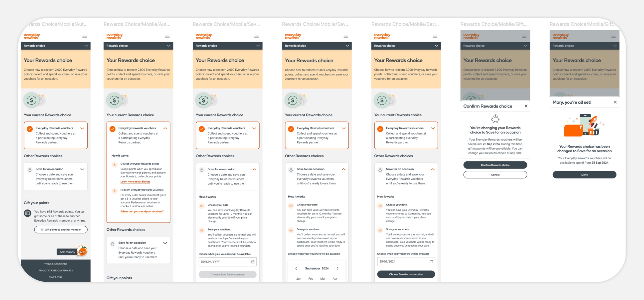This screenshot has width=644, height=300.
Task: Expand Save for an occasion card on first screen
Action: [x=82, y=169]
